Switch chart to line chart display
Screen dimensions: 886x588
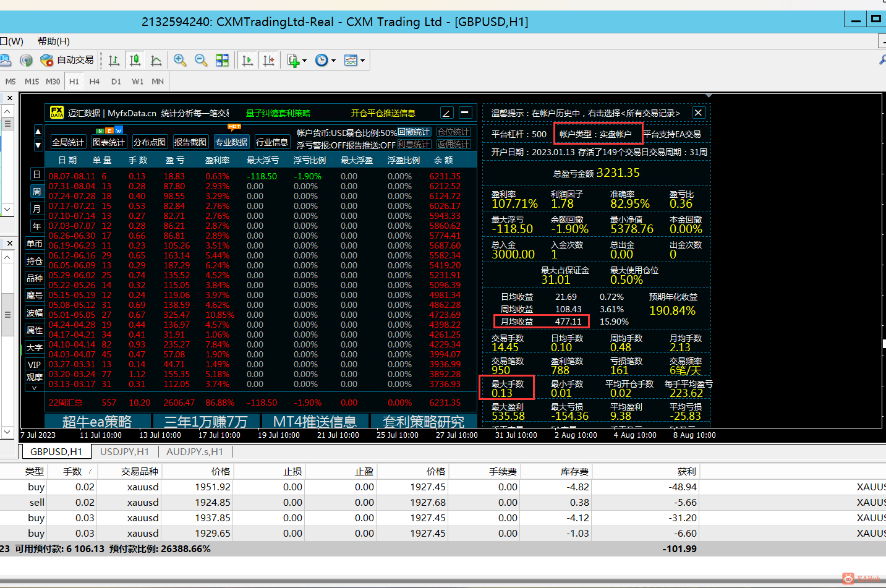[156, 60]
